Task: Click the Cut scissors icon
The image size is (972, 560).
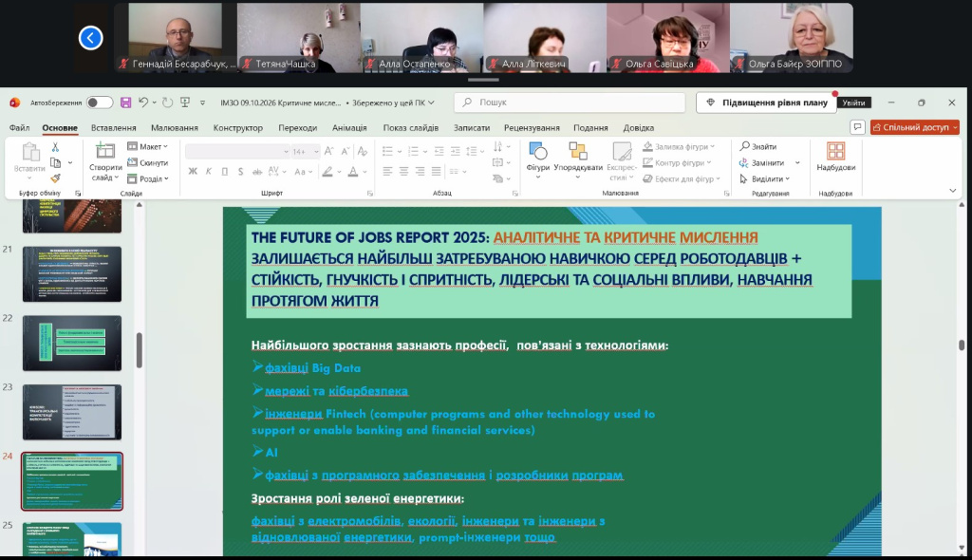Action: coord(55,147)
